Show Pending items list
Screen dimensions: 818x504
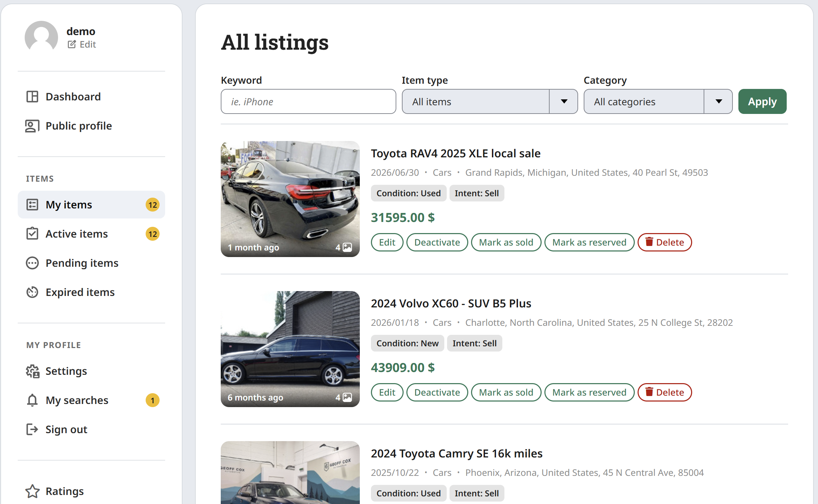[x=91, y=263]
